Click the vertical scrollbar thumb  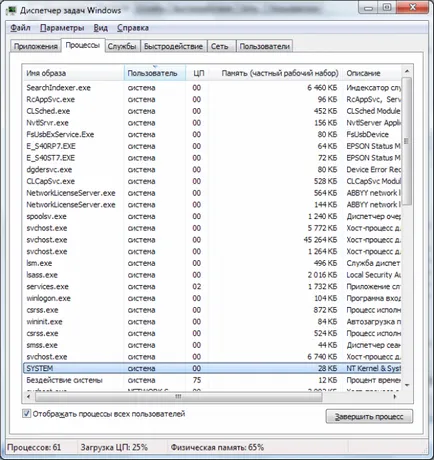click(407, 141)
